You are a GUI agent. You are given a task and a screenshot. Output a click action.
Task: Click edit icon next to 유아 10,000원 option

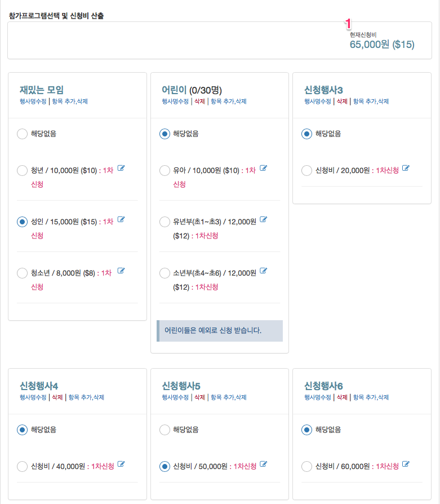(263, 168)
